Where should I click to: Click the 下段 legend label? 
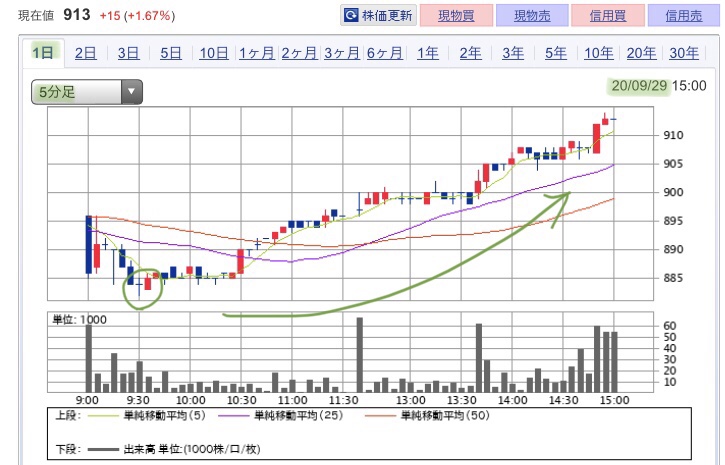tap(68, 449)
